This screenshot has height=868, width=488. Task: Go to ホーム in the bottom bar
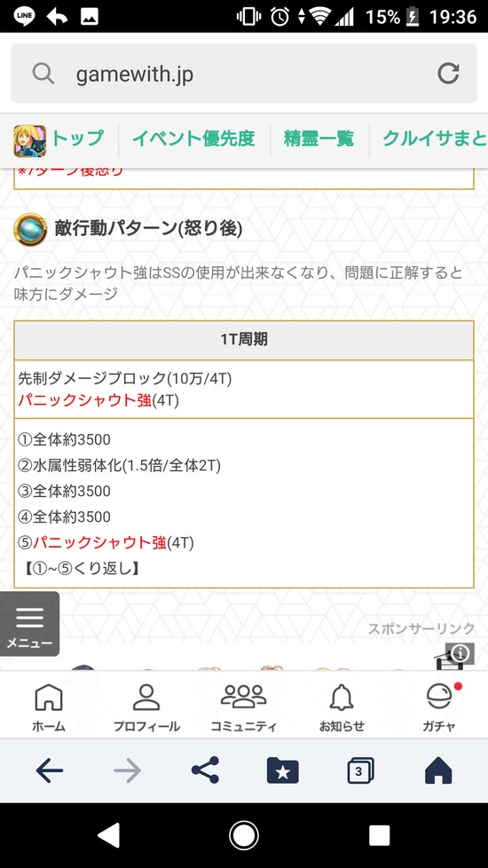(x=48, y=708)
